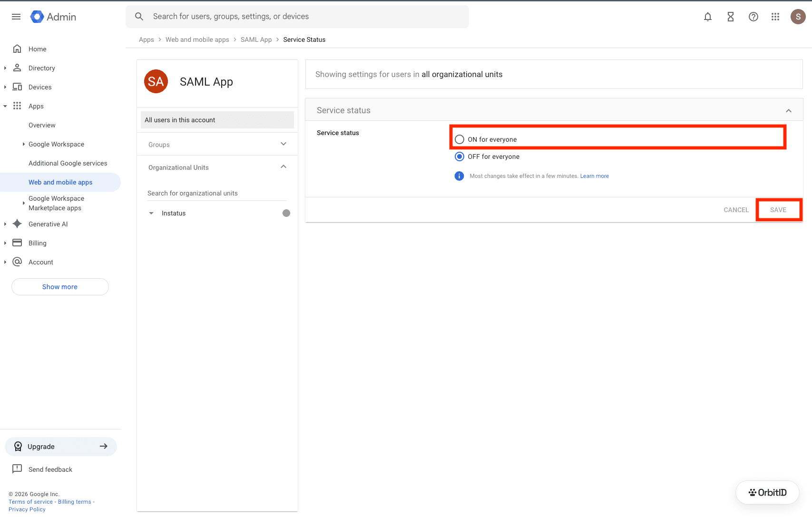Image resolution: width=812 pixels, height=517 pixels.
Task: Open Web and mobile apps menu item
Action: coord(60,182)
